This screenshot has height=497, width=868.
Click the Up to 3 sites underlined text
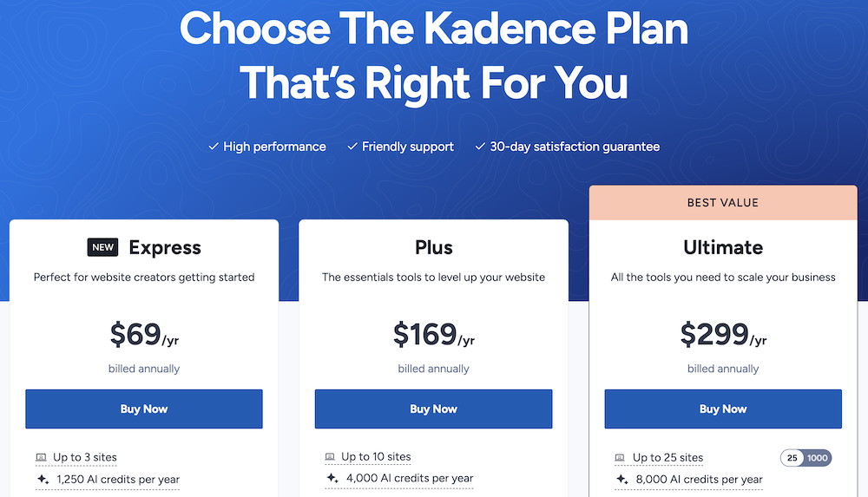tap(85, 457)
